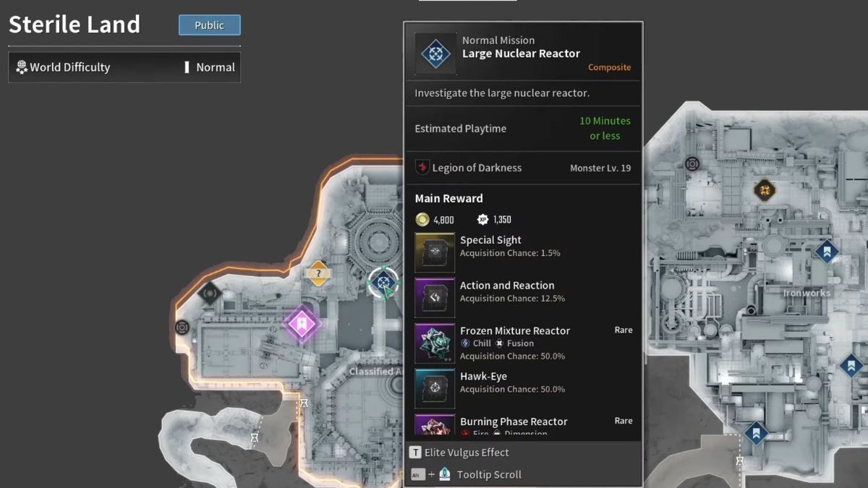The width and height of the screenshot is (868, 488).
Task: Click the selected Large Nuclear Reactor map marker
Action: point(383,283)
